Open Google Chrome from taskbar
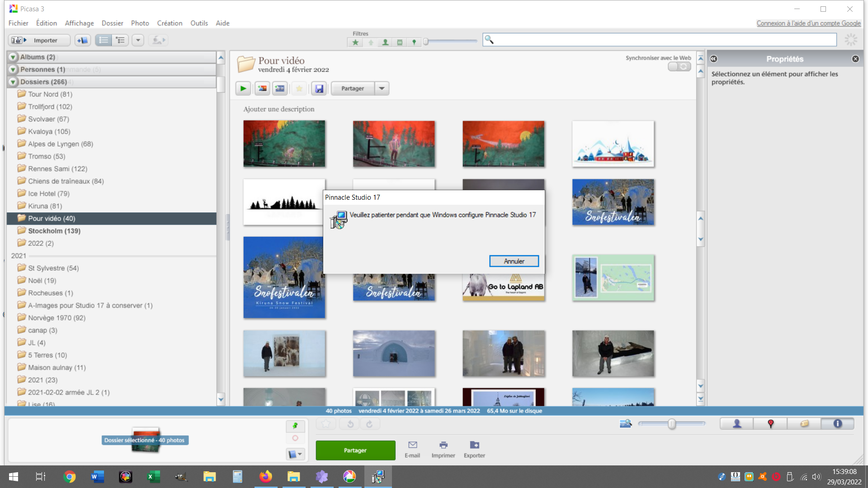This screenshot has height=488, width=868. [69, 477]
